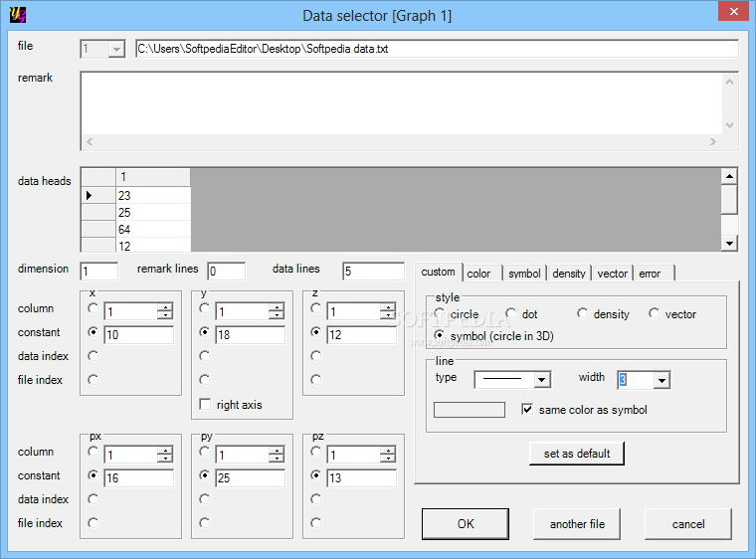Click the dimension input field
Image resolution: width=756 pixels, height=559 pixels.
click(98, 272)
